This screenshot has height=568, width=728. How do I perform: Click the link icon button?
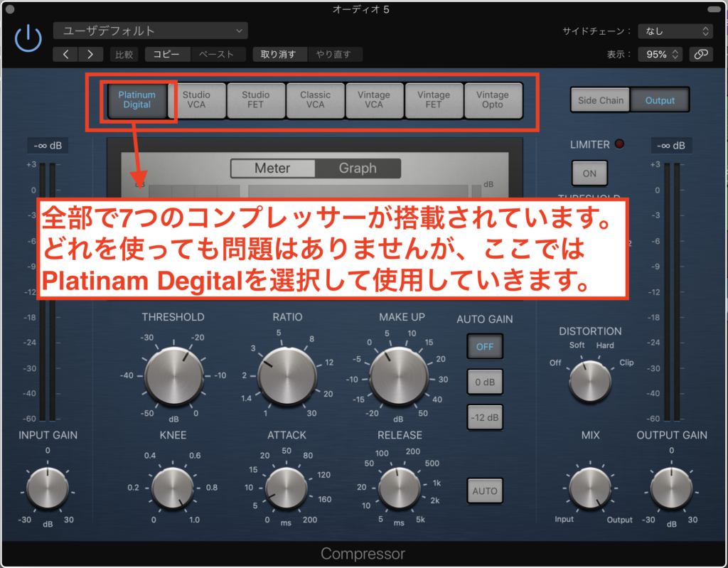(700, 54)
